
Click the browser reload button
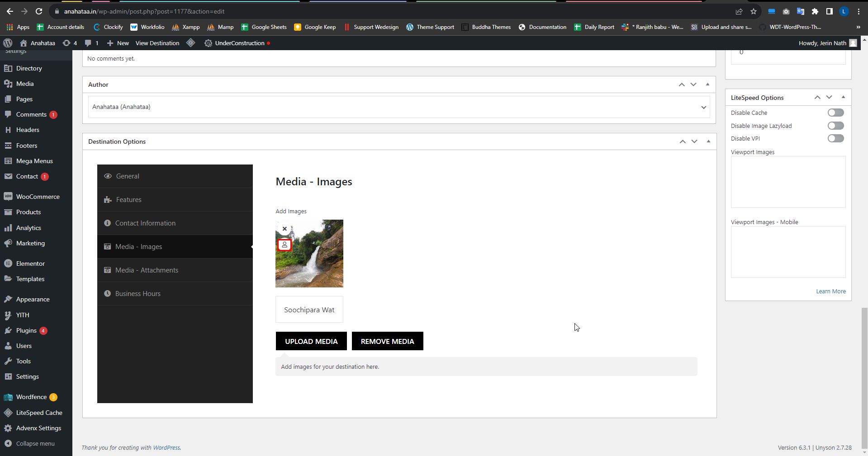coord(39,11)
